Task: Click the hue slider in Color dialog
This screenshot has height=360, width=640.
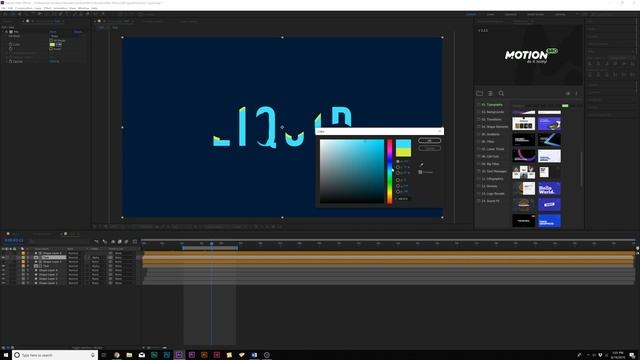Action: click(390, 171)
